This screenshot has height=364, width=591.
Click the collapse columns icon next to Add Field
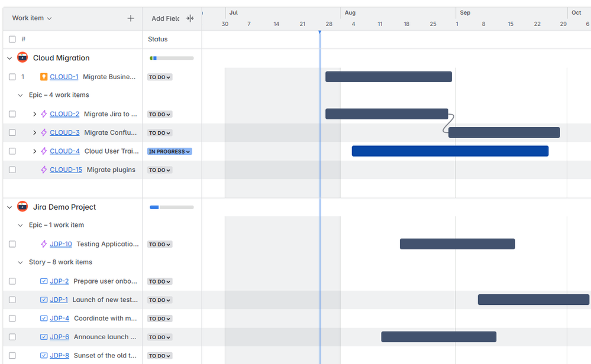tap(190, 18)
